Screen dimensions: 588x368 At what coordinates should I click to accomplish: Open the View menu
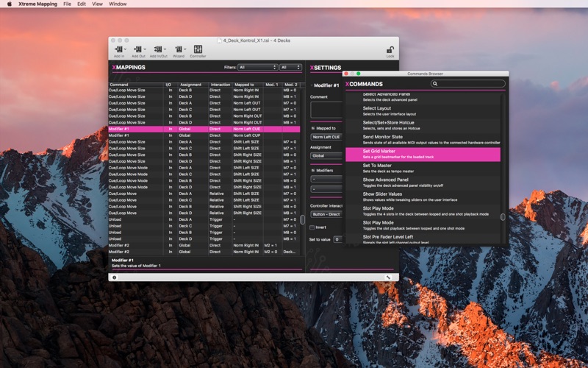click(97, 4)
